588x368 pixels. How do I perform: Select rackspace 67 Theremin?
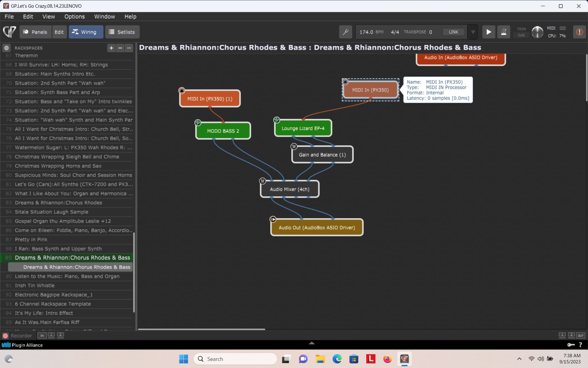[67, 56]
